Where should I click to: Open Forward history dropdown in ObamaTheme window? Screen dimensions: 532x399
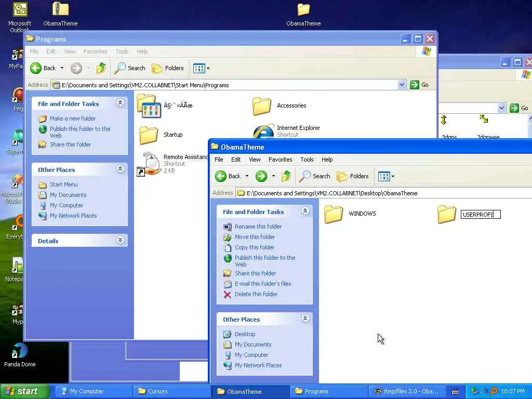pyautogui.click(x=273, y=176)
